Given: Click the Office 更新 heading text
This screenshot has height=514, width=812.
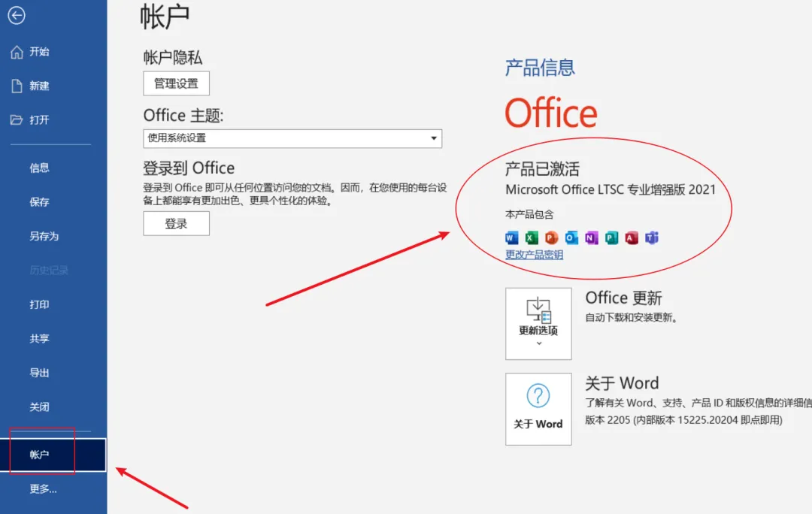Looking at the screenshot, I should click(623, 298).
